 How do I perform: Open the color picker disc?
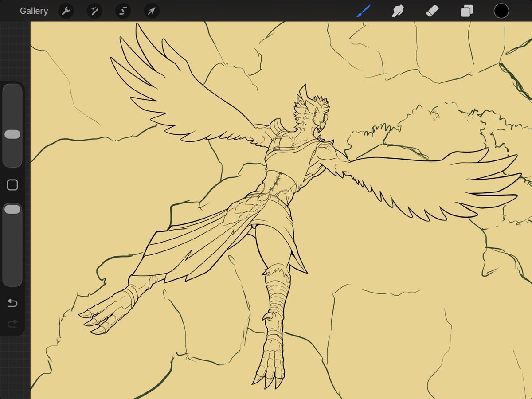pyautogui.click(x=501, y=11)
